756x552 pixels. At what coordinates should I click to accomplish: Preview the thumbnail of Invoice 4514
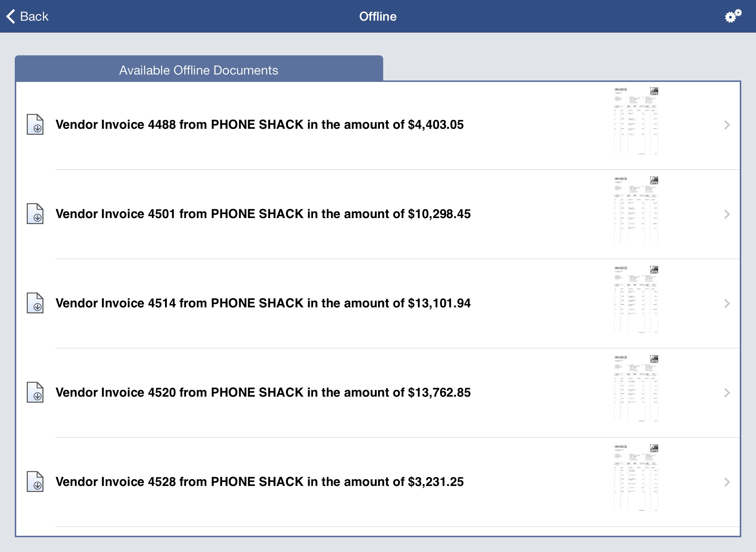click(636, 299)
